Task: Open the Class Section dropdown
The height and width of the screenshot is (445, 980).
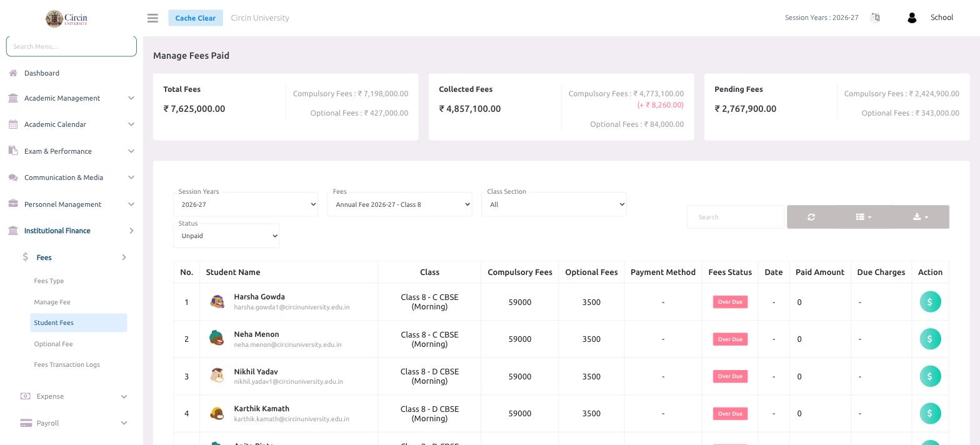Action: point(554,204)
